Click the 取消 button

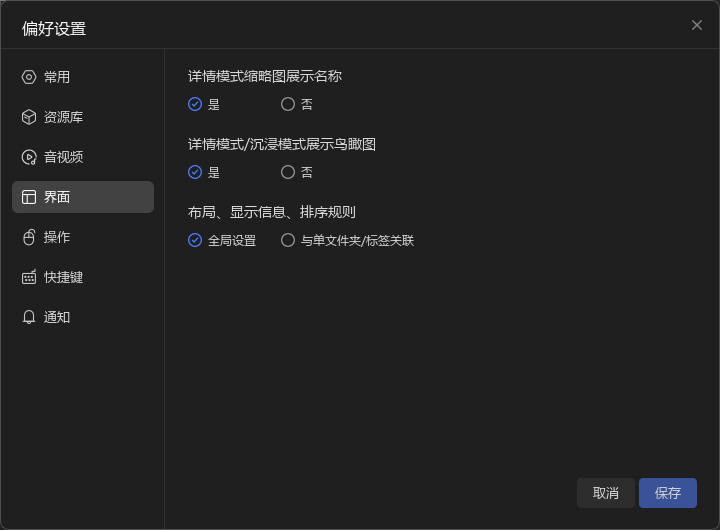606,493
